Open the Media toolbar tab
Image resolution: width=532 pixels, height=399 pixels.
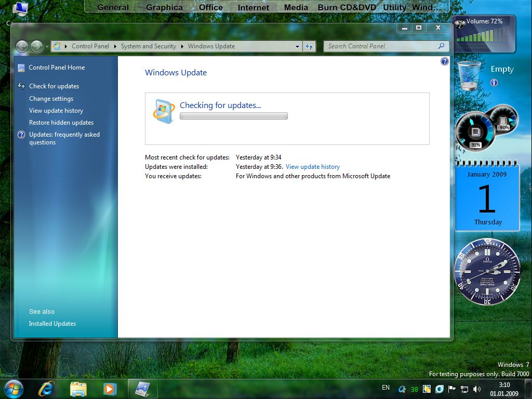click(296, 7)
